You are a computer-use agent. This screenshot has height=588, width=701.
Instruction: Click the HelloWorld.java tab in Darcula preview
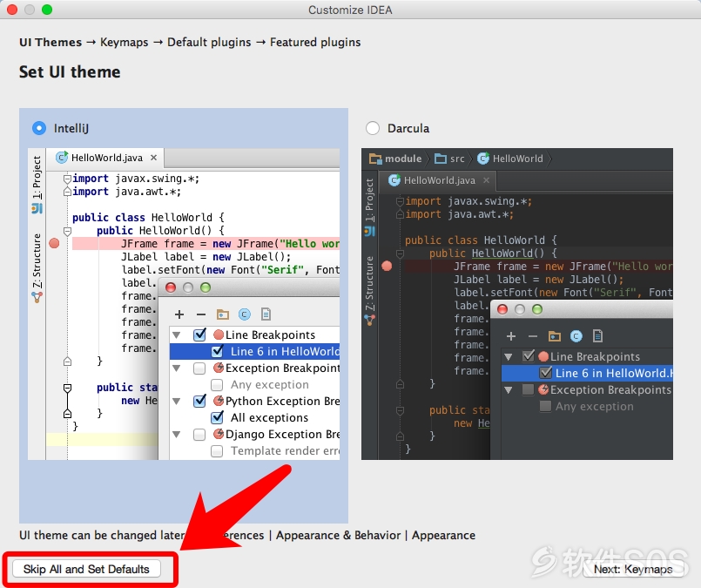(437, 180)
